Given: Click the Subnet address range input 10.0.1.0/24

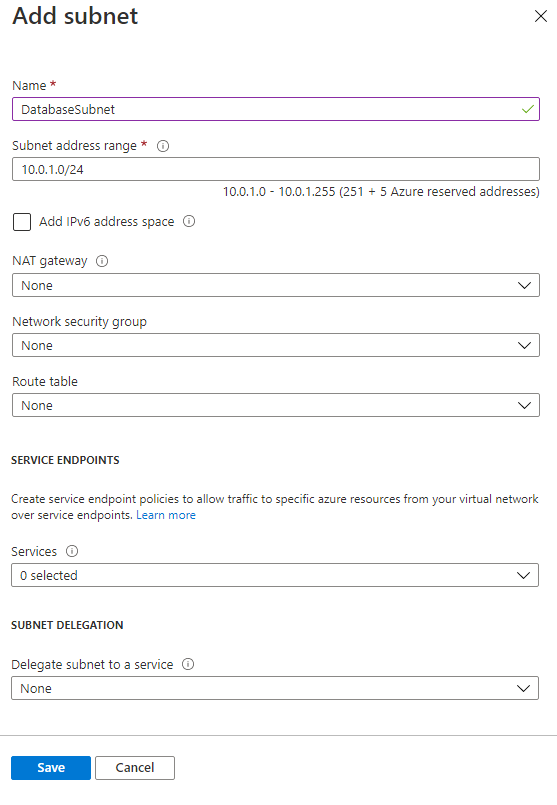Looking at the screenshot, I should (x=276, y=169).
